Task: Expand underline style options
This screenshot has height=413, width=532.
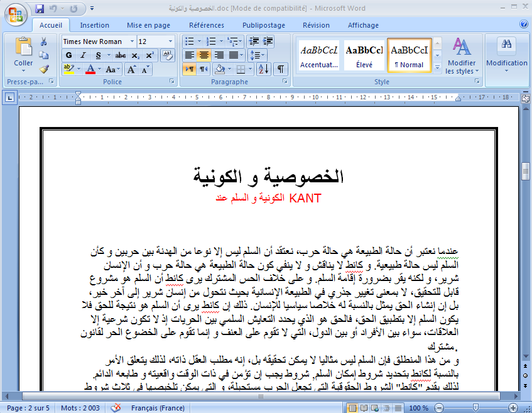Action: tap(109, 55)
